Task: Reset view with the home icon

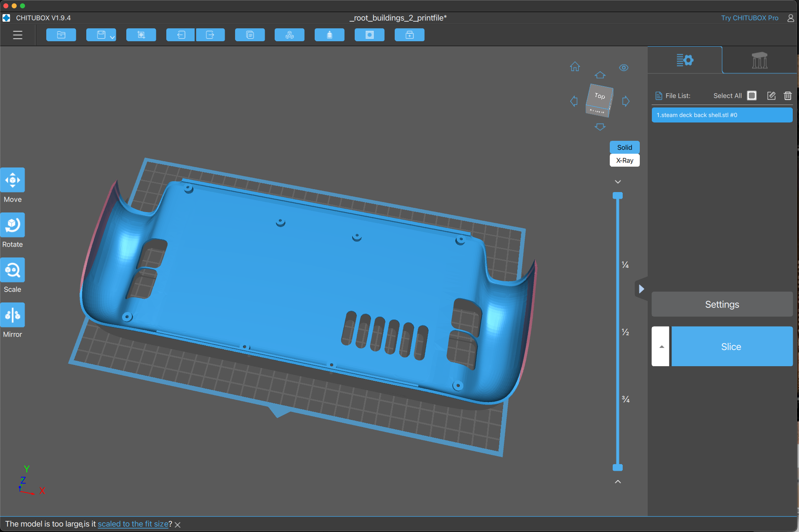Action: 575,67
